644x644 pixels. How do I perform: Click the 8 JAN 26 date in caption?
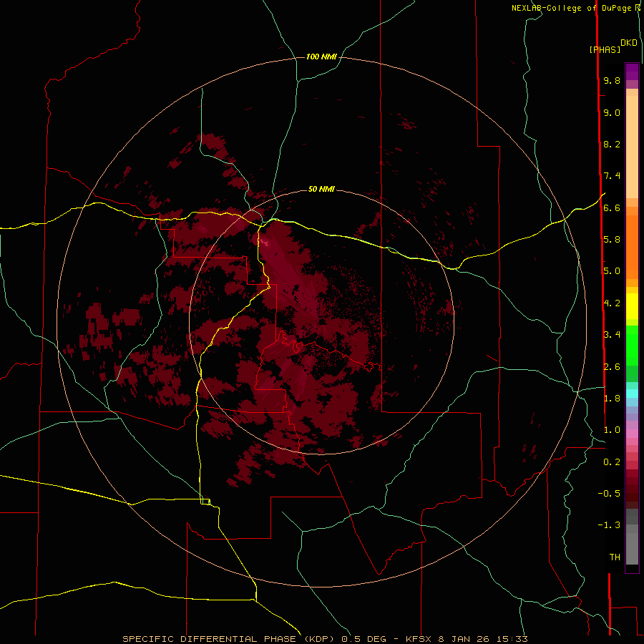click(465, 639)
